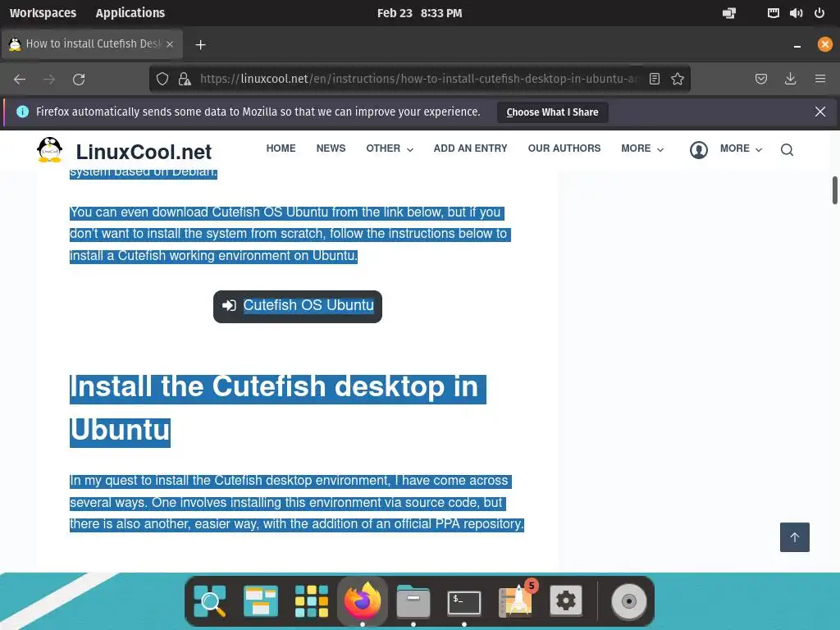Go back with the browser back arrow
The height and width of the screenshot is (630, 840).
20,80
